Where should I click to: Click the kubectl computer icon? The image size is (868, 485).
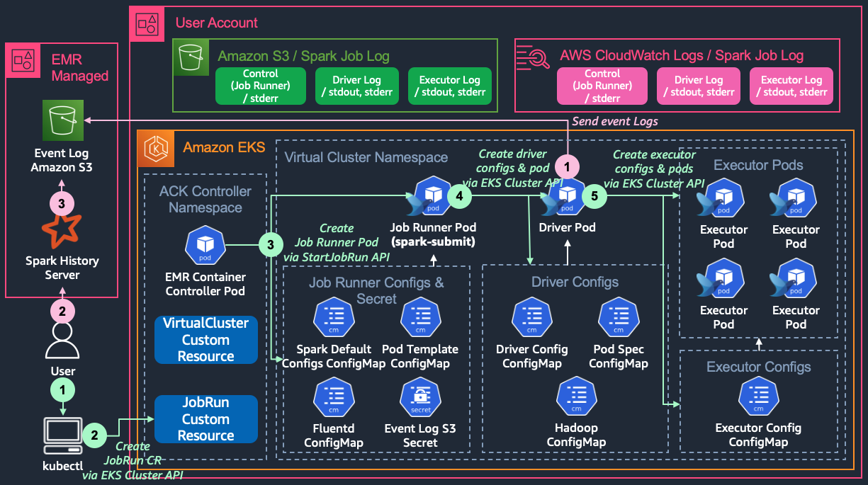[62, 435]
